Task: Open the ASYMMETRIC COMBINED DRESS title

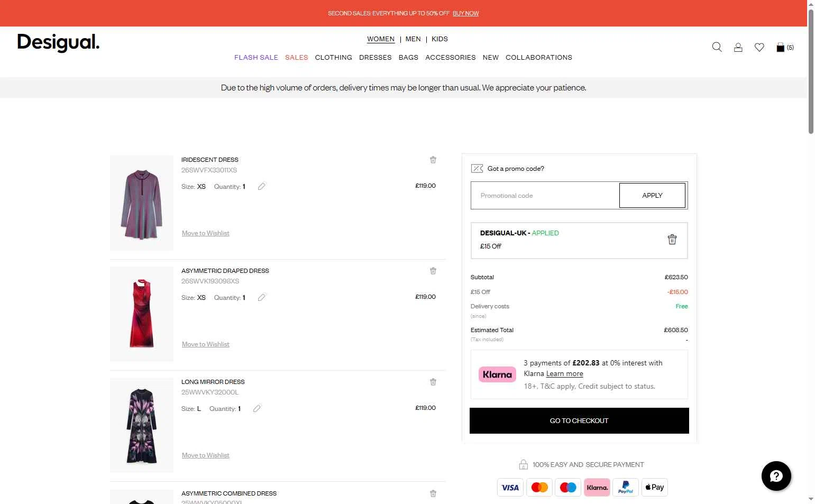Action: 228,493
